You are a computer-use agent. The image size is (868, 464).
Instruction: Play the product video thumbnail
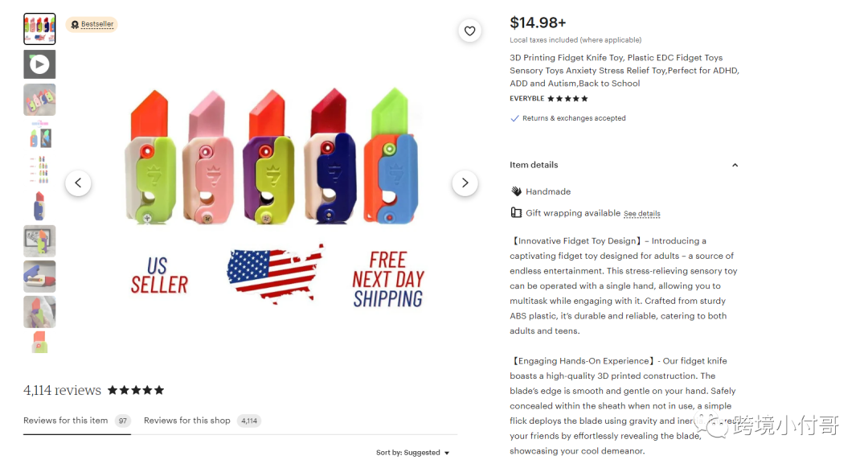[x=39, y=64]
